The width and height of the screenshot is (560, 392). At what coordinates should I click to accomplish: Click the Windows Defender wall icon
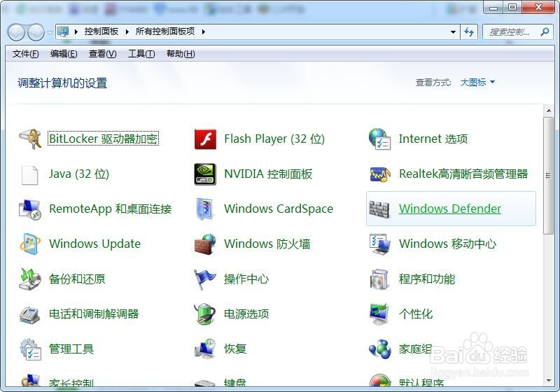[379, 209]
